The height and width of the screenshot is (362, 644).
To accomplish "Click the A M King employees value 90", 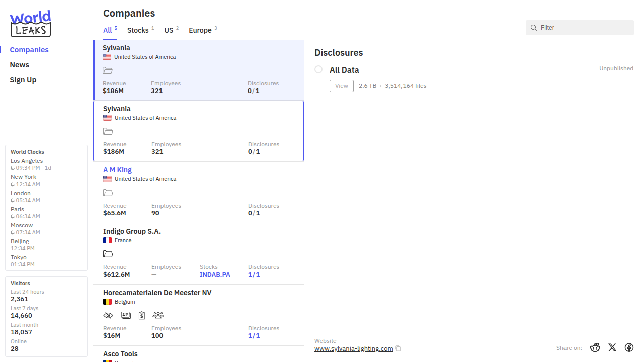I will pyautogui.click(x=155, y=213).
